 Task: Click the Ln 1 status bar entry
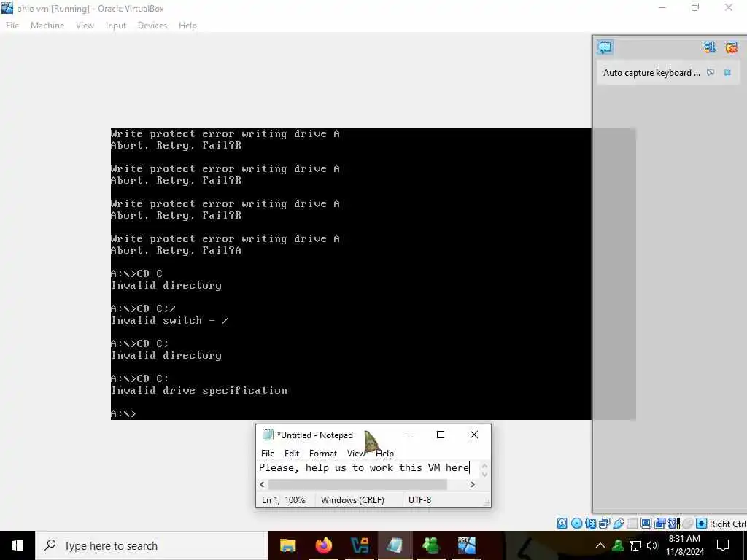coord(270,500)
